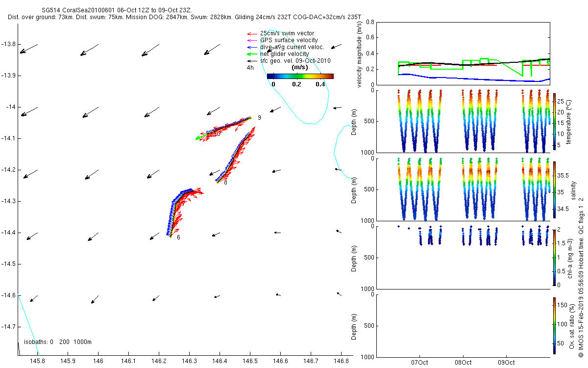Click the track waypoint labeled 6
The image size is (588, 368).
click(178, 237)
